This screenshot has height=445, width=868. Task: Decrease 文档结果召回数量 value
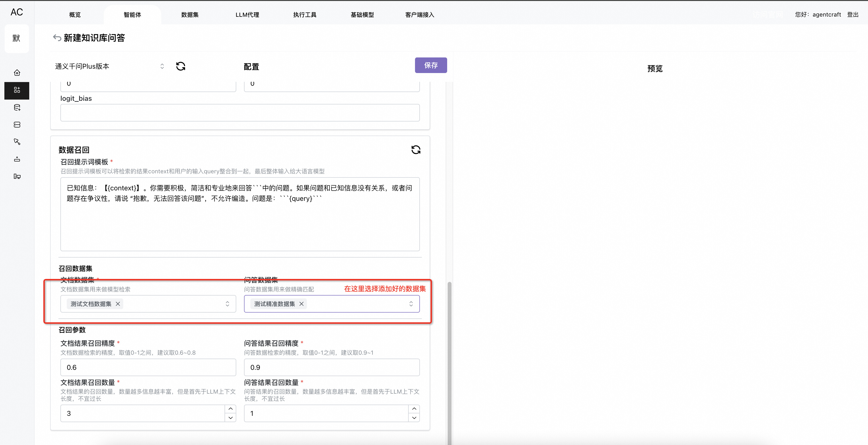(x=230, y=418)
